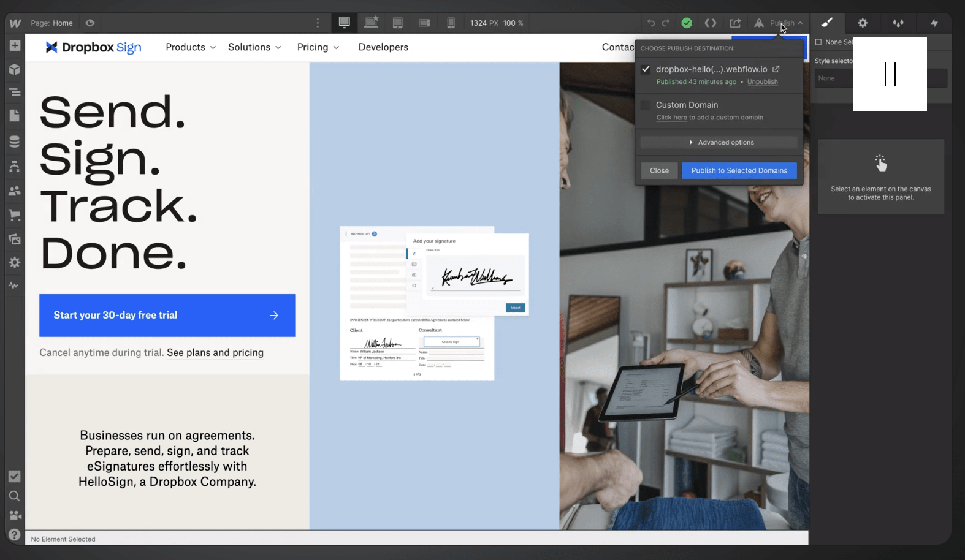Screen dimensions: 965x560
Task: Expand the Pricing nav dropdown
Action: coord(318,47)
